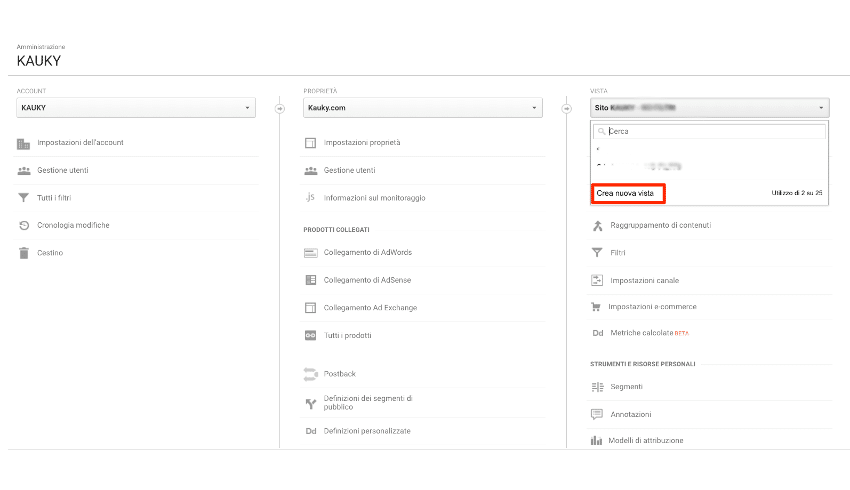850x490 pixels.
Task: Open Cronologia modifiche
Action: [x=73, y=225]
